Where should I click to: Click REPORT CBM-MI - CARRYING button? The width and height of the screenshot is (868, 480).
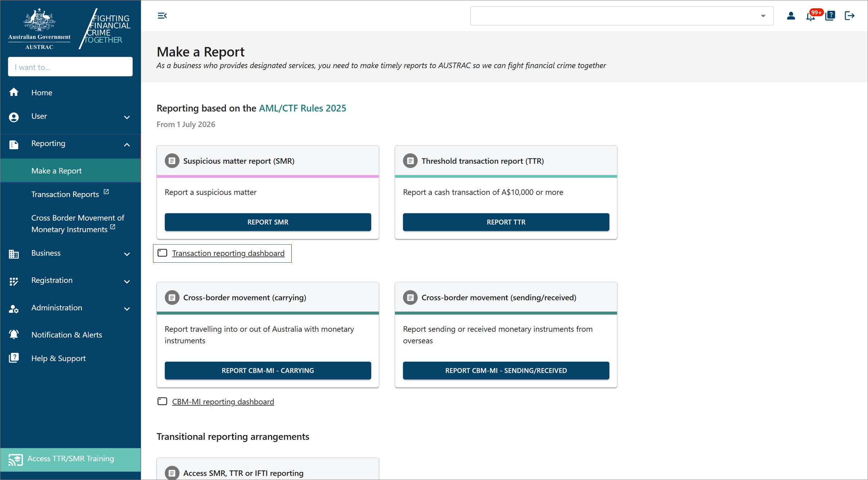tap(268, 370)
